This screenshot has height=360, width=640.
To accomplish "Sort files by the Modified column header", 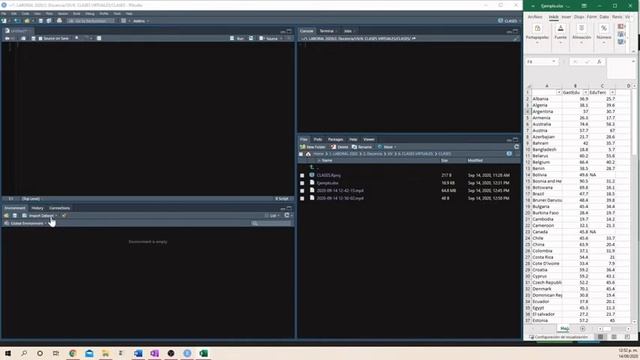I will [x=475, y=161].
